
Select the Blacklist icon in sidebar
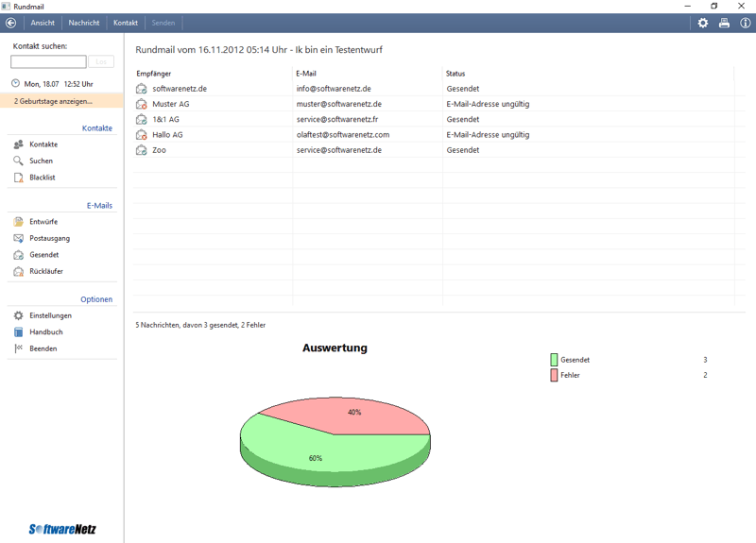pyautogui.click(x=18, y=178)
